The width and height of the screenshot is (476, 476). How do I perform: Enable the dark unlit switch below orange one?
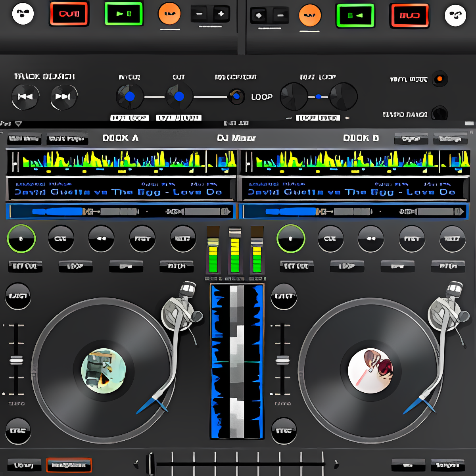click(x=440, y=113)
